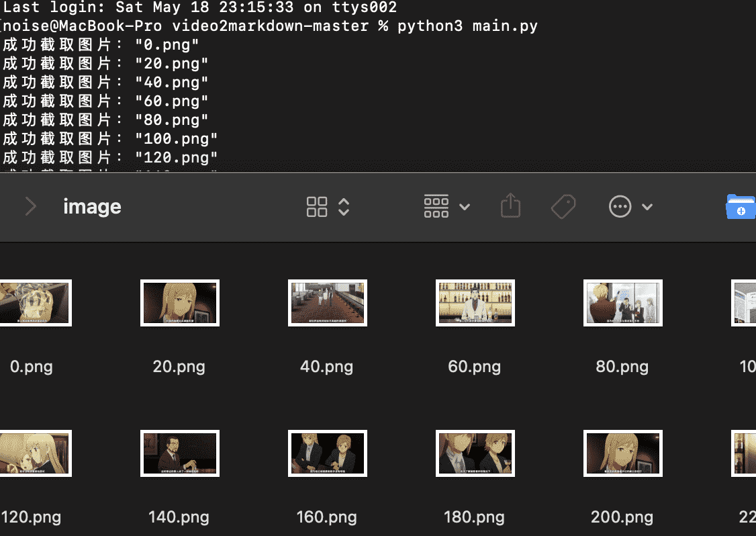This screenshot has width=756, height=536.
Task: Click the forward navigation chevron
Action: [30, 206]
